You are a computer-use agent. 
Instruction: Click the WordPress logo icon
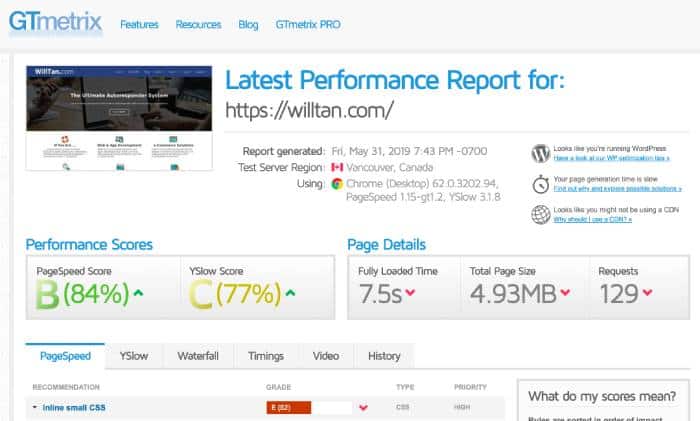(x=540, y=153)
